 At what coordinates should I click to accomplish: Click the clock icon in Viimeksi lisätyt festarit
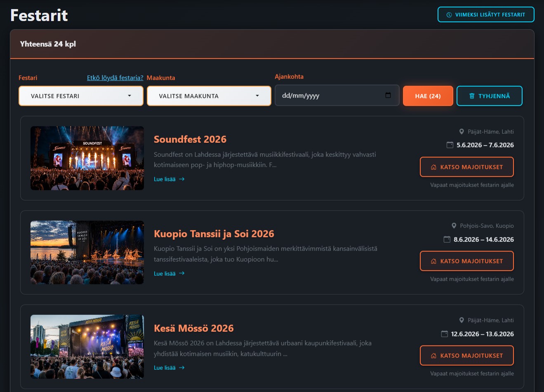click(449, 15)
